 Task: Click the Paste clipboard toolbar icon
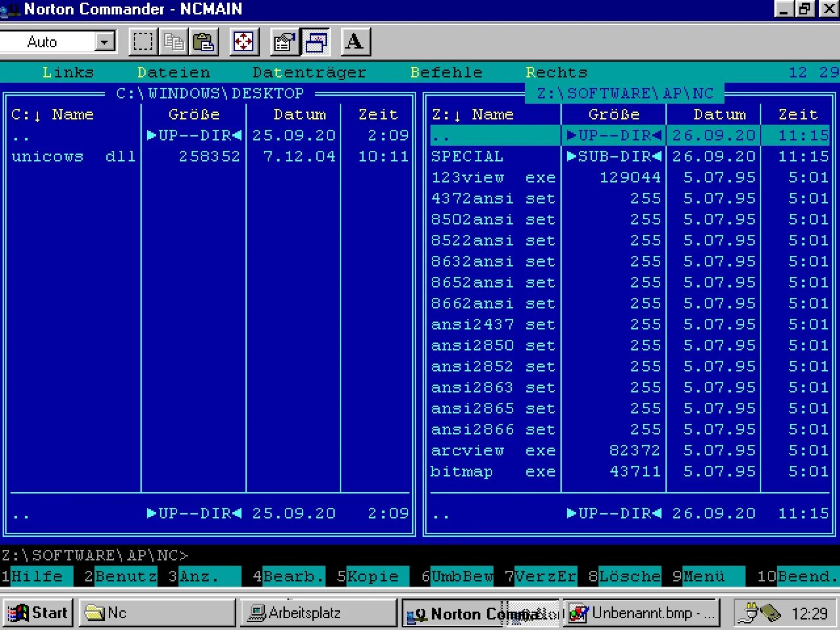pyautogui.click(x=203, y=42)
